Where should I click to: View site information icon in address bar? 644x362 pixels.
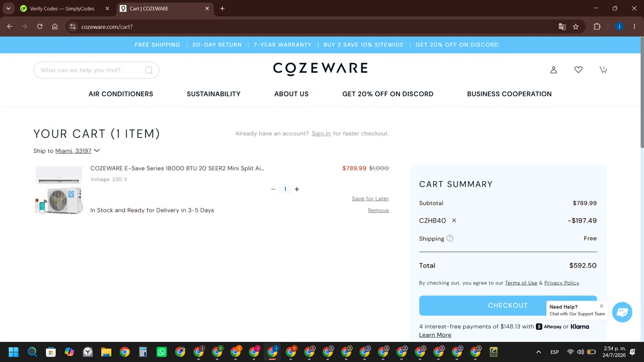point(73,27)
